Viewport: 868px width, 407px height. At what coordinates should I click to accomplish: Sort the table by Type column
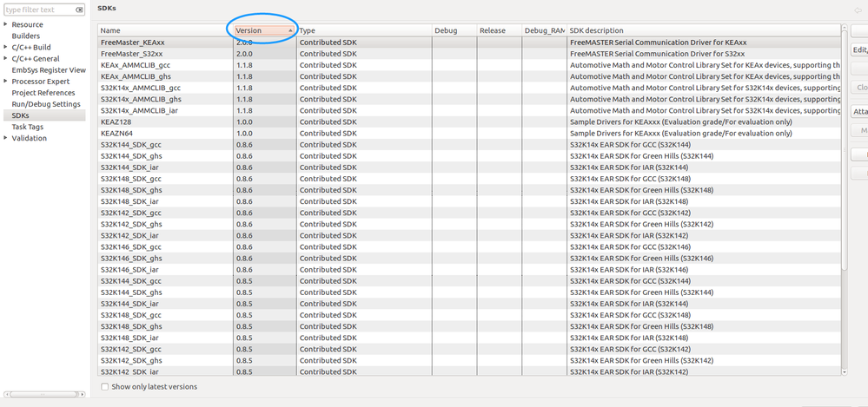tap(364, 30)
